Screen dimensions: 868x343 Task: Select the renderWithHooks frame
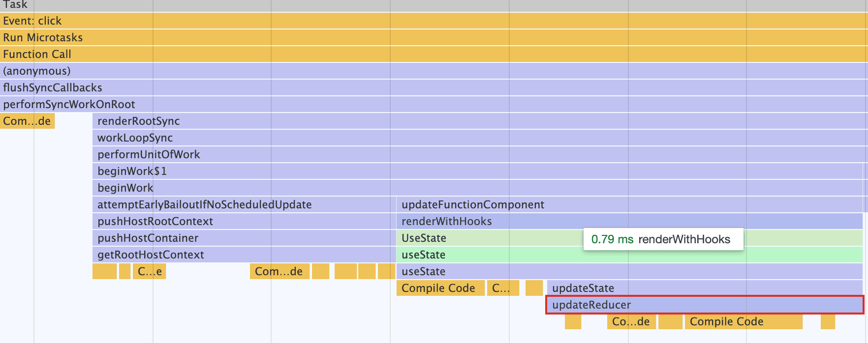pos(630,221)
